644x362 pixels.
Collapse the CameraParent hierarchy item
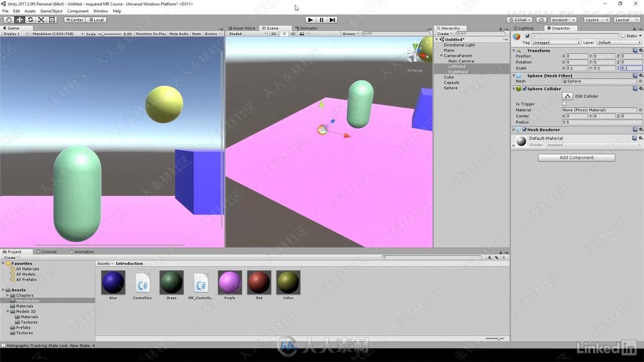click(x=441, y=56)
